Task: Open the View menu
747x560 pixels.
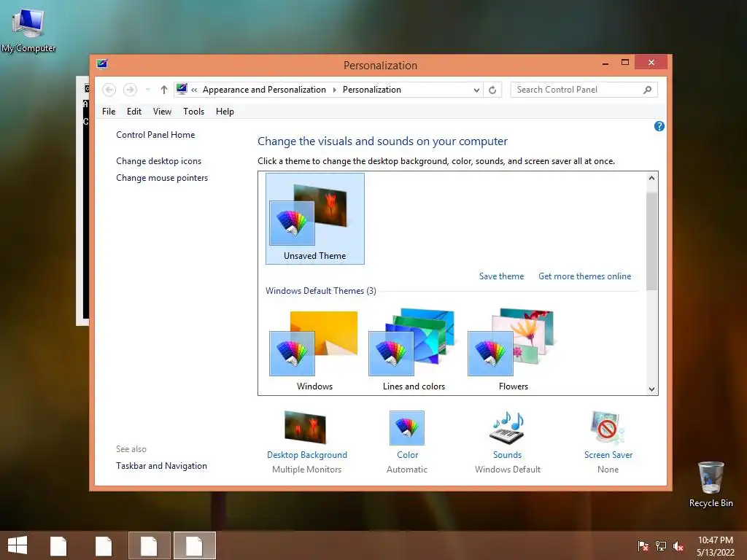Action: (x=162, y=112)
